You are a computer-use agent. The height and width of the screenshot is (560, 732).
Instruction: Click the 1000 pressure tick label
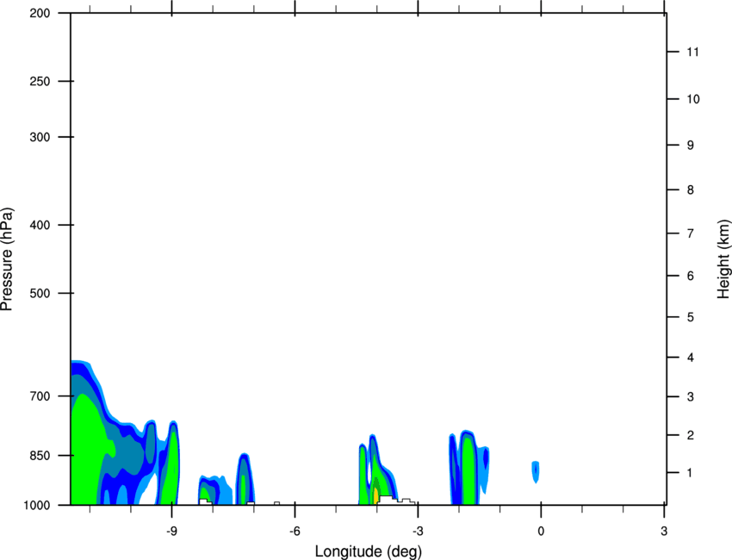pyautogui.click(x=37, y=506)
